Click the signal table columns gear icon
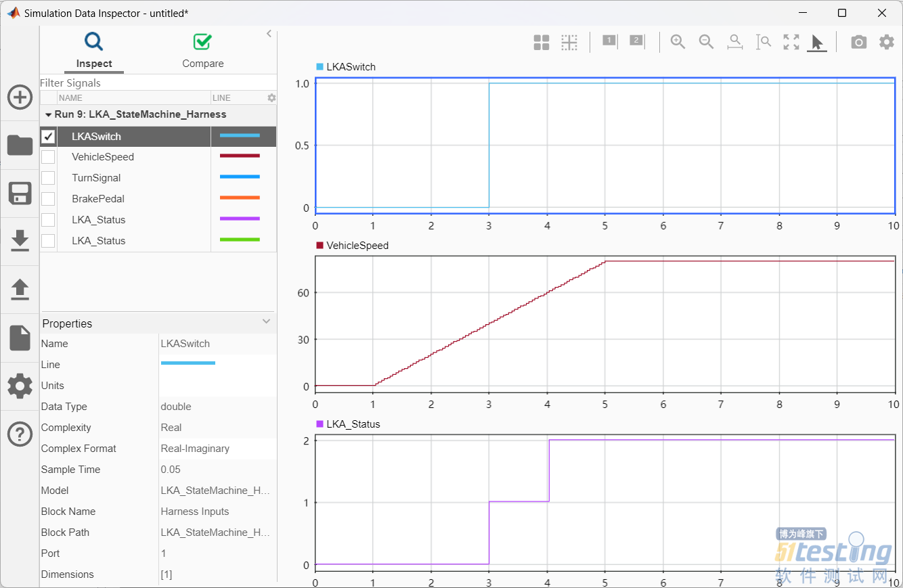The width and height of the screenshot is (903, 588). [271, 97]
